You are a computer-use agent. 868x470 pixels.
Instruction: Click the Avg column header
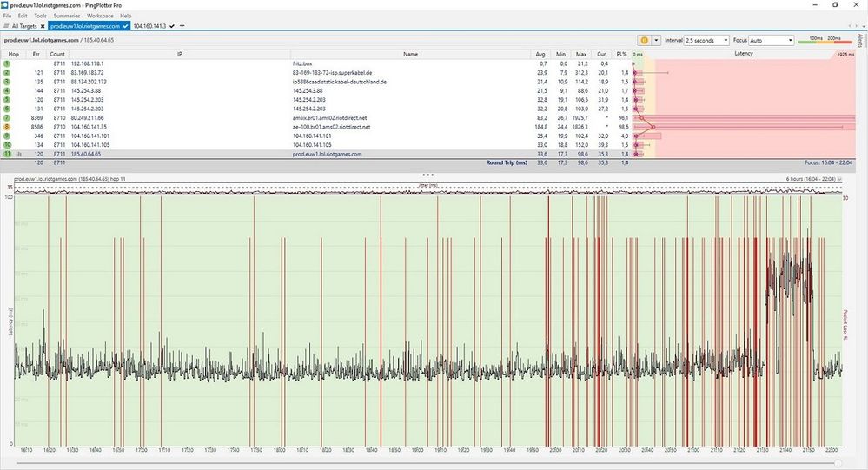(x=541, y=54)
